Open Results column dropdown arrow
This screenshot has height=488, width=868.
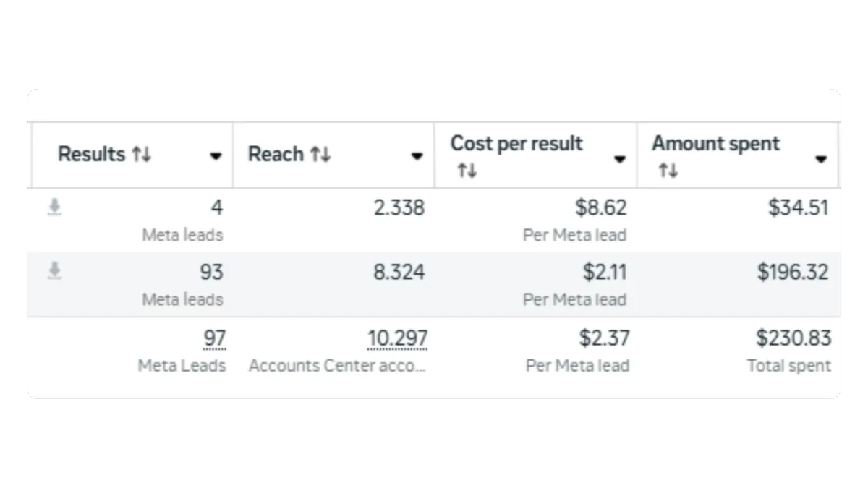pos(216,156)
